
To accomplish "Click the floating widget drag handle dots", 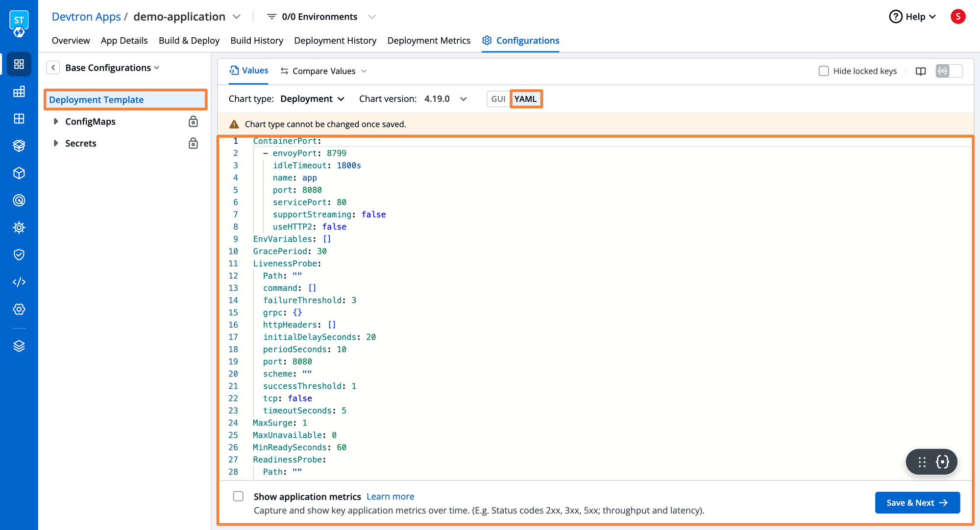I will coord(922,462).
